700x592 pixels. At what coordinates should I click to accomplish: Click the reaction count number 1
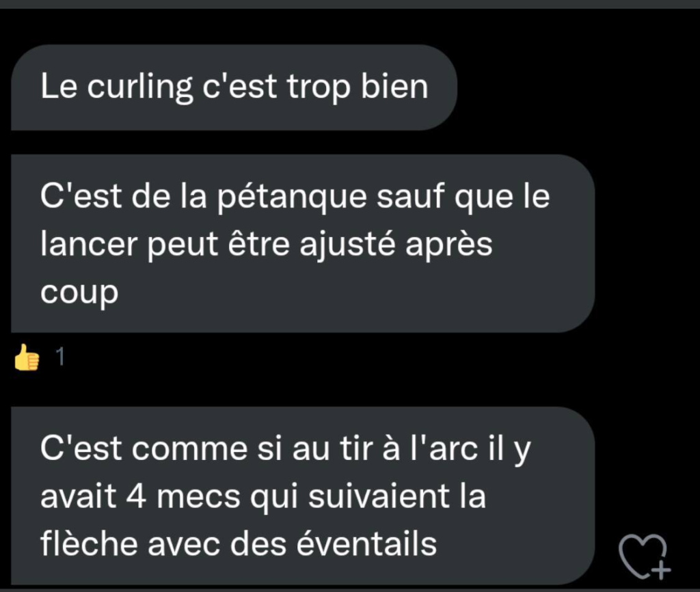click(x=60, y=357)
